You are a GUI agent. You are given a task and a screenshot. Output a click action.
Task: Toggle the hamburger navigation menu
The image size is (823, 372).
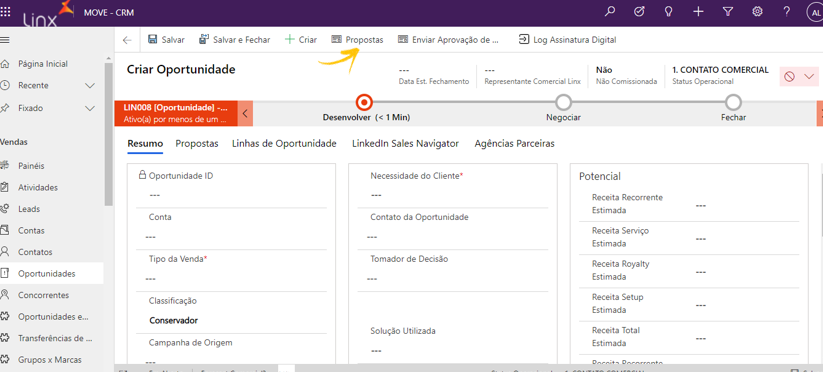5,40
